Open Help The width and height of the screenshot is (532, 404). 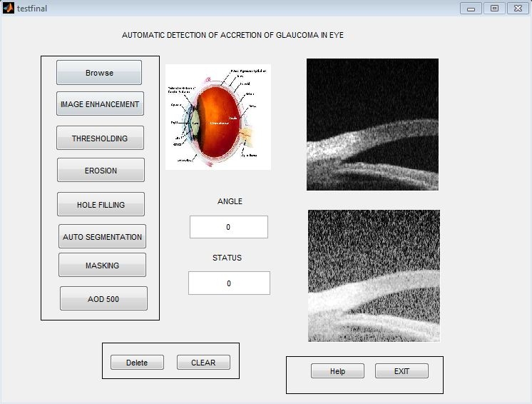click(x=337, y=371)
